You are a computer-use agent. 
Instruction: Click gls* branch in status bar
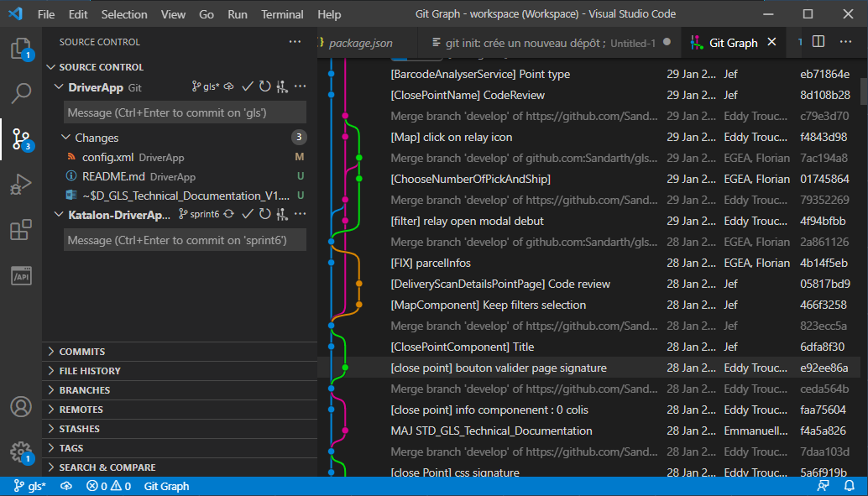click(x=30, y=486)
